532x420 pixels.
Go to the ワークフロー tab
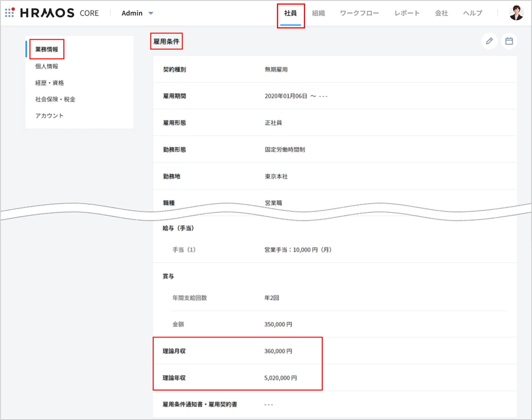coord(359,13)
